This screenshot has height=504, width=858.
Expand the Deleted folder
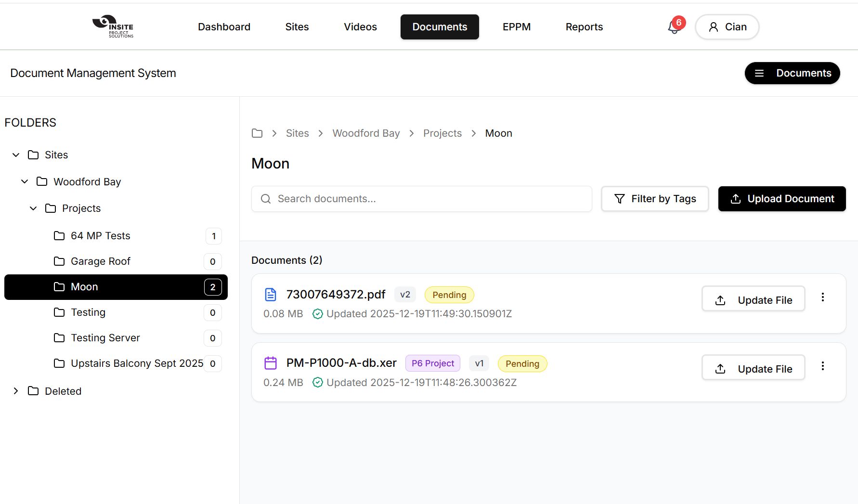pos(16,391)
